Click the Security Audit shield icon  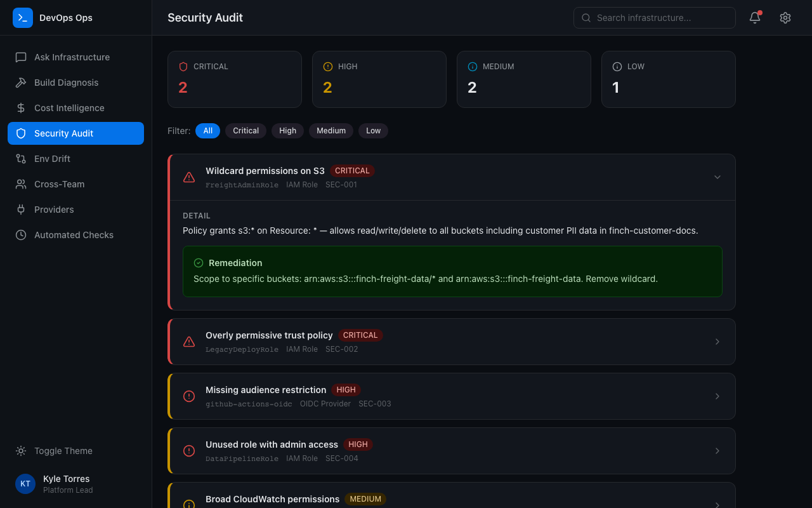click(x=21, y=133)
